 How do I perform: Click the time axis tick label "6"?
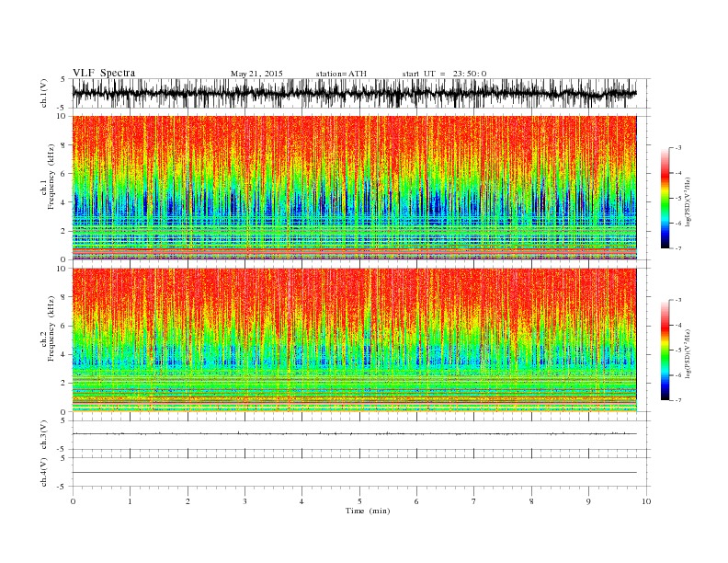point(417,501)
